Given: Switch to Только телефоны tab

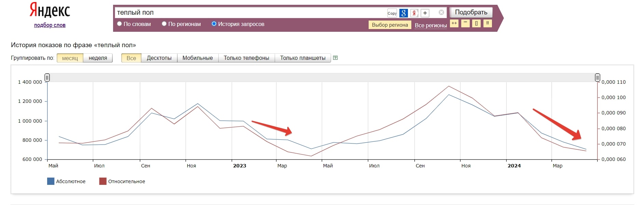Looking at the screenshot, I should coord(246,58).
